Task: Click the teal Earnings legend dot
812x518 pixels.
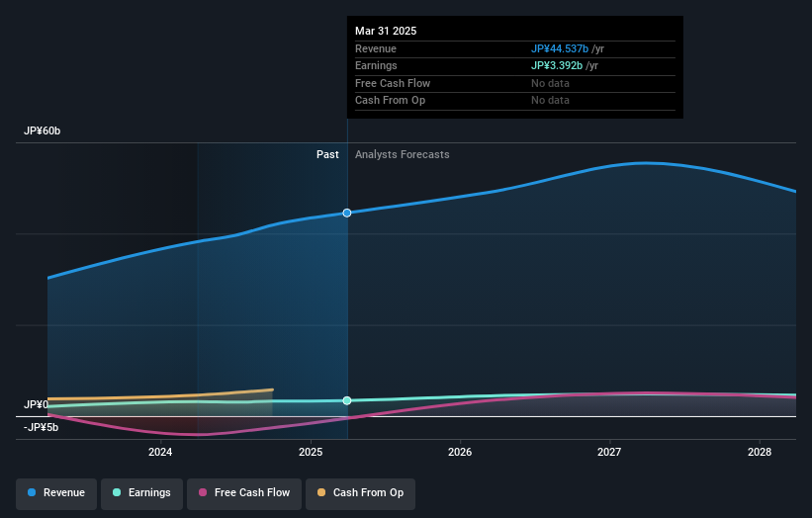Action: (117, 492)
